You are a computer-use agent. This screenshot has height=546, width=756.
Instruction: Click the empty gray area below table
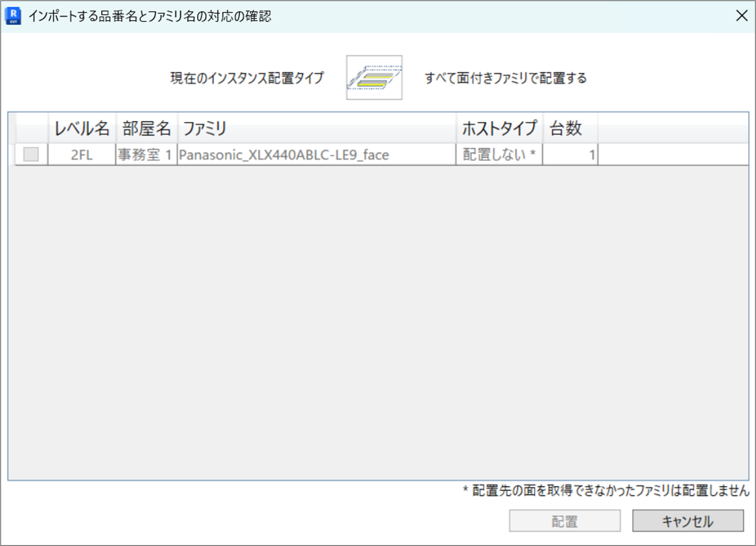[x=378, y=319]
